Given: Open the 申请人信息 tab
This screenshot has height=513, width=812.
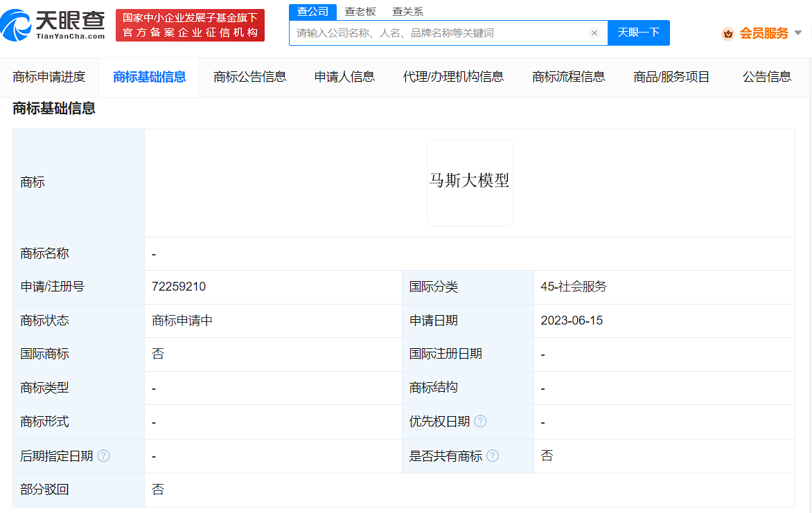Looking at the screenshot, I should [x=344, y=77].
